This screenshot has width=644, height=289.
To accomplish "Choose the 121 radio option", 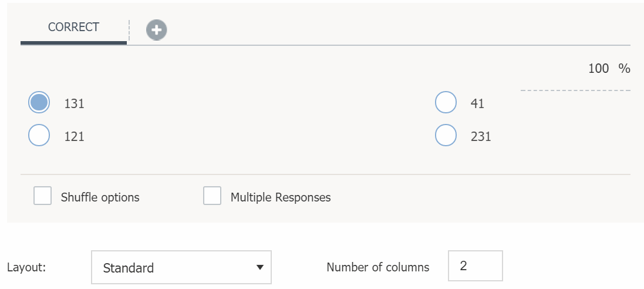I will tap(39, 136).
